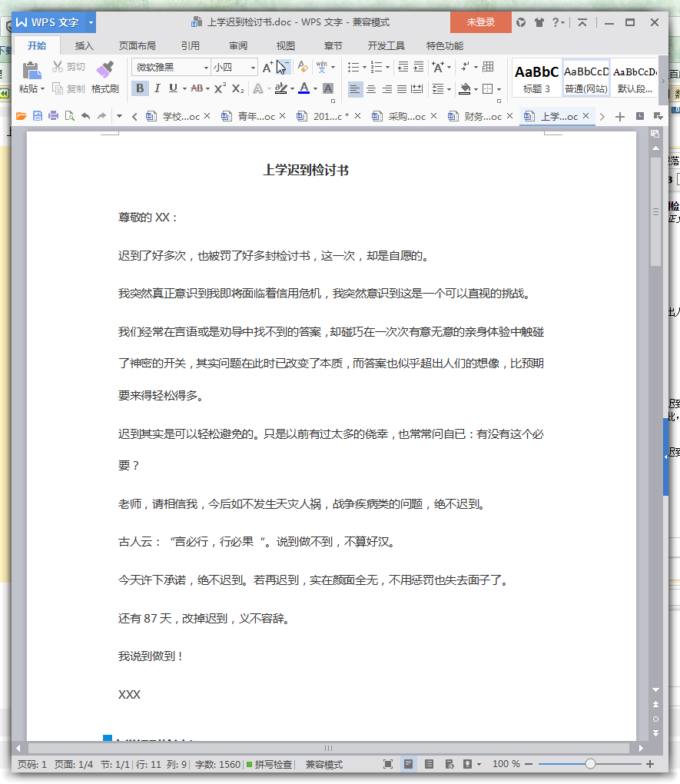
Task: Click the zoom slider handle in status bar
Action: pyautogui.click(x=590, y=763)
